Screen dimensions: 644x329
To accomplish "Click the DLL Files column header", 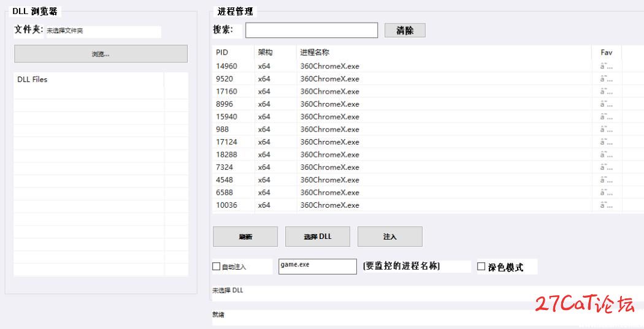I will (89, 80).
